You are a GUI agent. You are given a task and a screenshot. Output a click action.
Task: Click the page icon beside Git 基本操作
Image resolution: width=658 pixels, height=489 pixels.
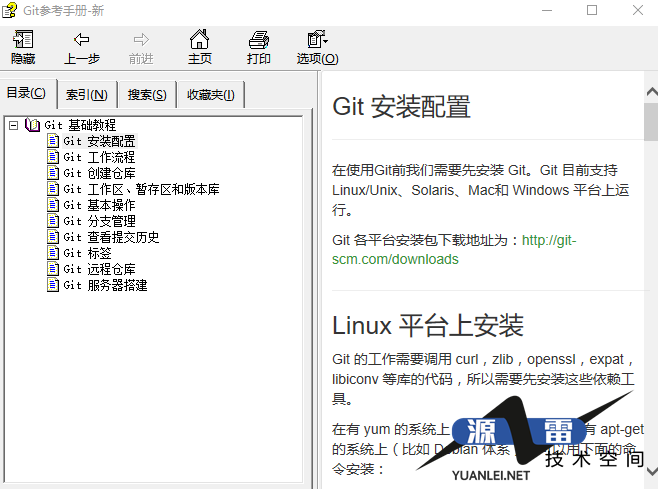click(x=53, y=205)
